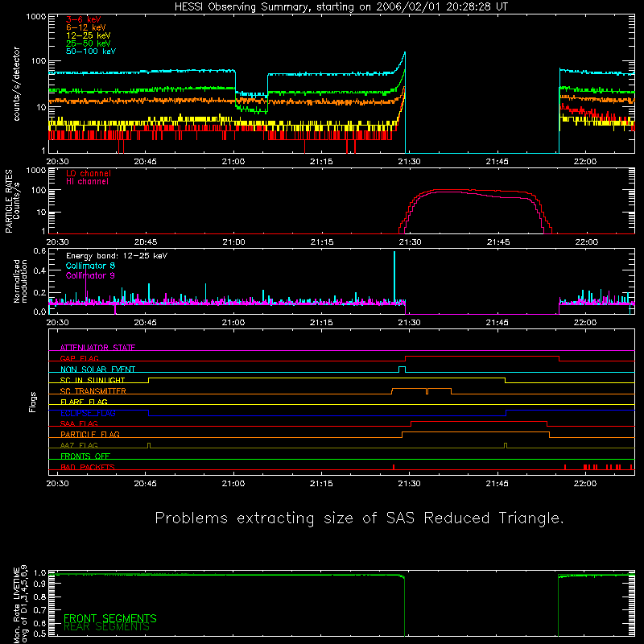
Task: Select the HI channel legend label
Action: pos(87,182)
